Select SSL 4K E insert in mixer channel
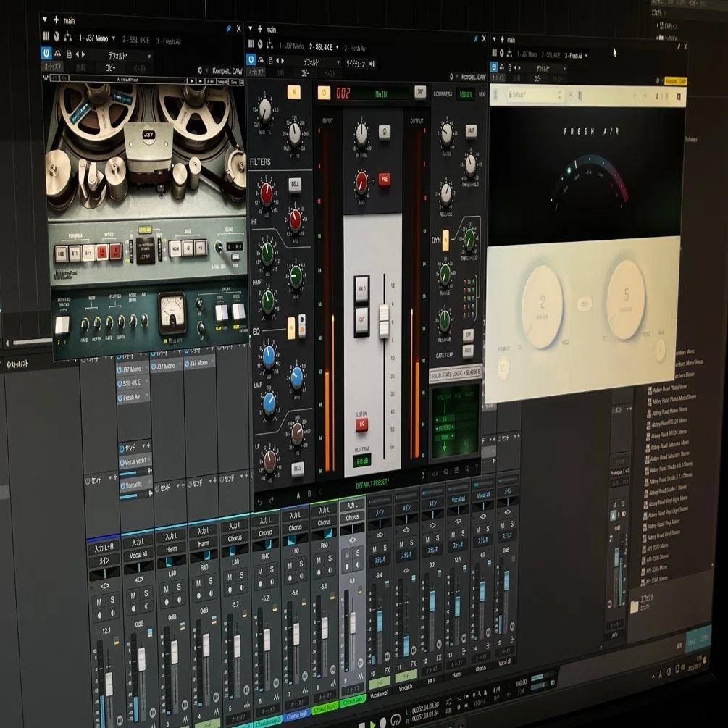728x728 pixels. [x=133, y=382]
